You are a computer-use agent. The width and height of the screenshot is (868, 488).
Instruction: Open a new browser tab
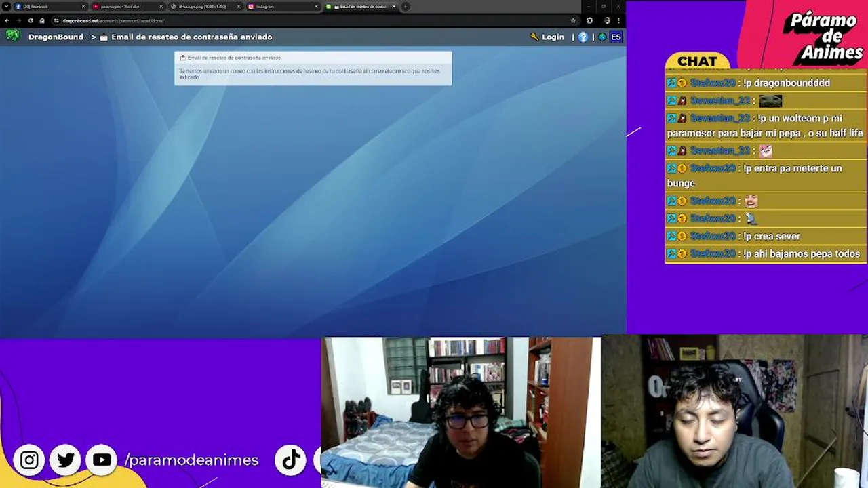coord(406,7)
